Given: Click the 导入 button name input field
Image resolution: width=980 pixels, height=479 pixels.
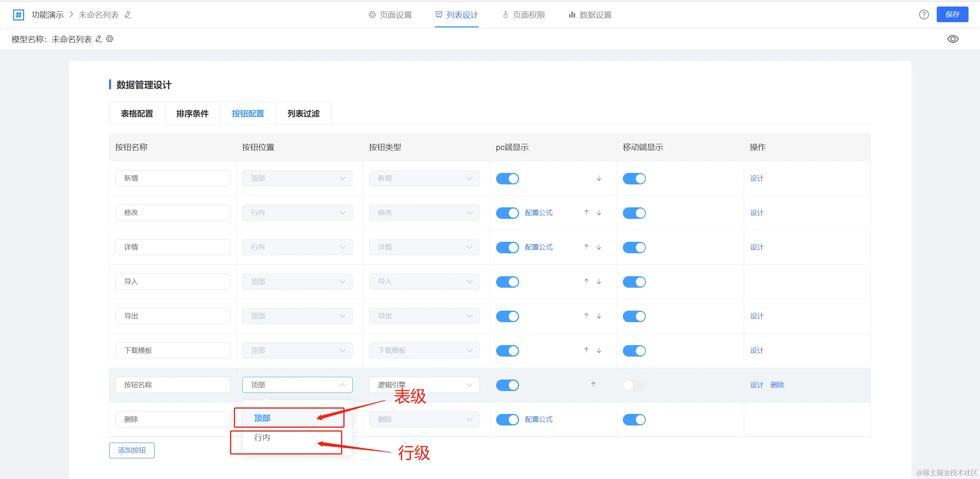Looking at the screenshot, I should pos(173,282).
